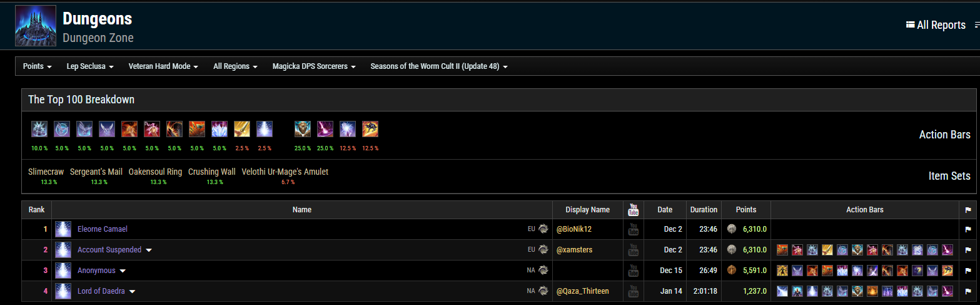
Task: Click the flag icon in the Lord of Daedra row
Action: (967, 291)
